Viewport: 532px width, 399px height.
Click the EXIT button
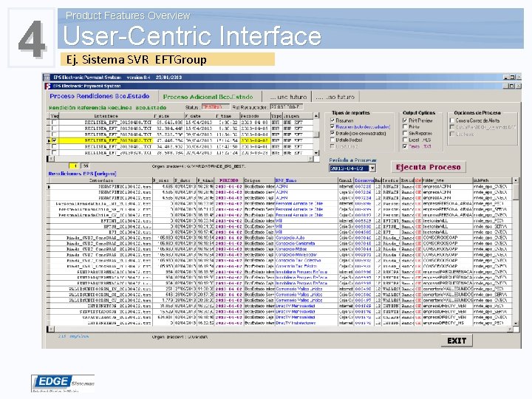pyautogui.click(x=457, y=341)
